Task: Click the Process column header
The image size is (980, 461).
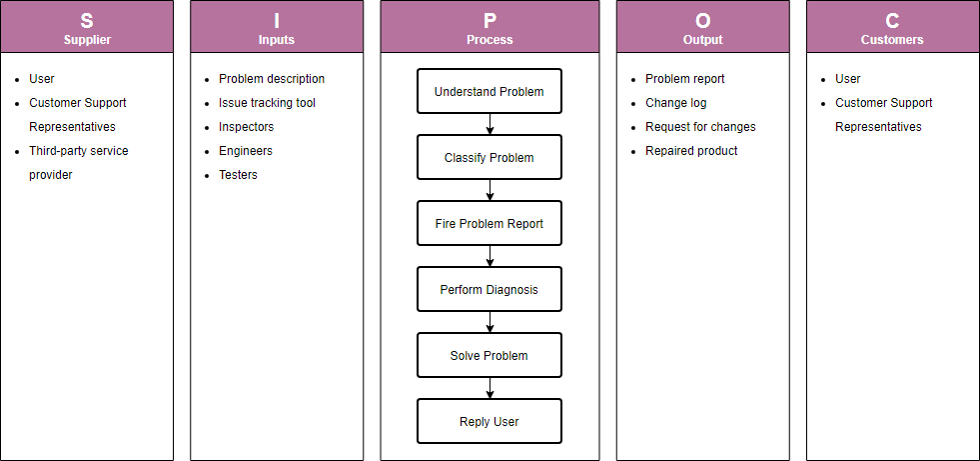Action: pyautogui.click(x=490, y=27)
